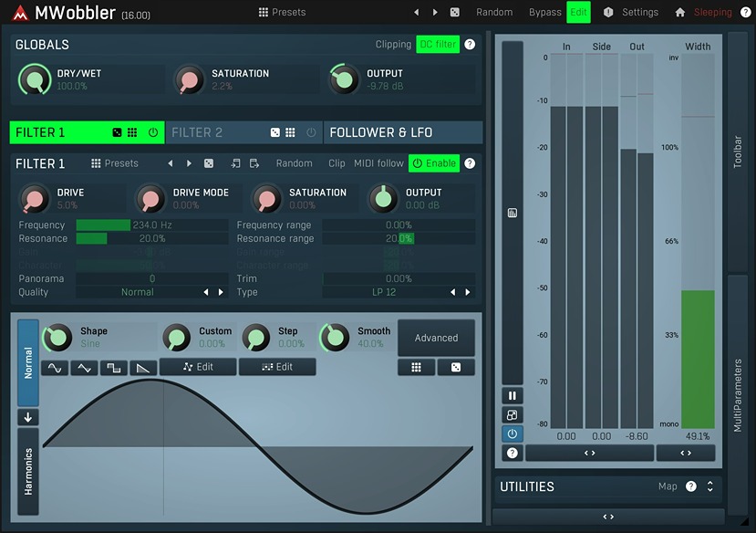Toggle the DC filter next to Clipping
The width and height of the screenshot is (756, 533).
[439, 44]
